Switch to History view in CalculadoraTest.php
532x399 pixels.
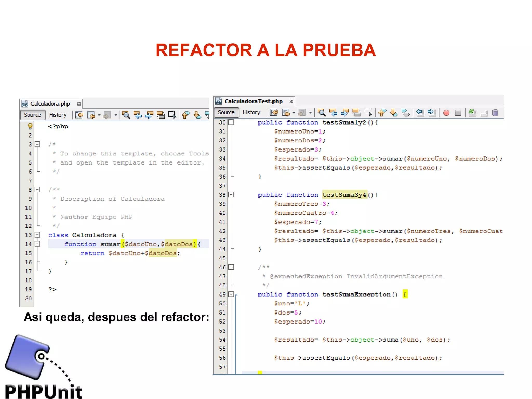[x=251, y=112]
